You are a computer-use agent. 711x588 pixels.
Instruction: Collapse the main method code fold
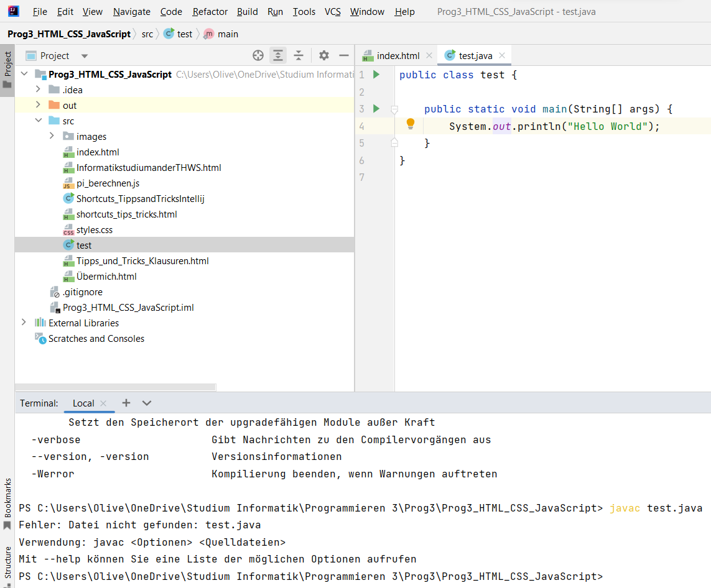(x=394, y=108)
